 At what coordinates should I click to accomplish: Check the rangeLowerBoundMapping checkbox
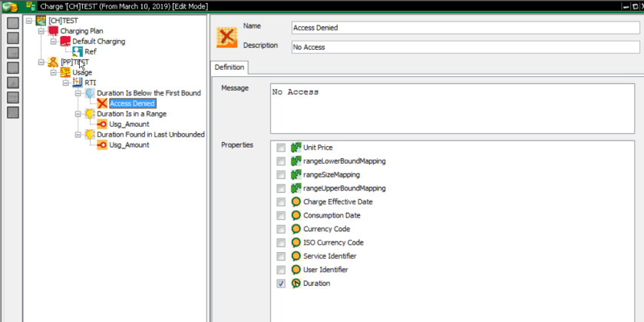(281, 161)
